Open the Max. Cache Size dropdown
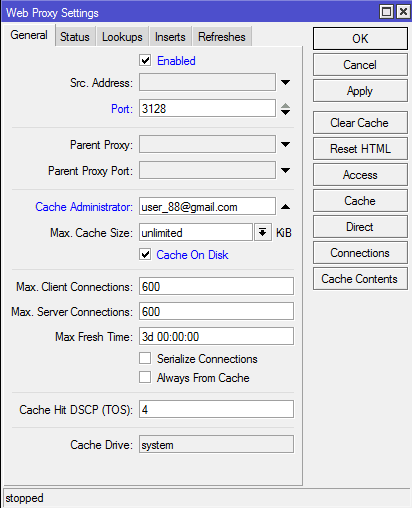 click(x=263, y=232)
